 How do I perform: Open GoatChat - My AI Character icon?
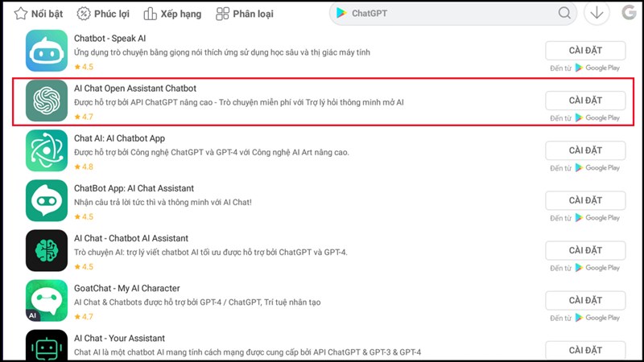[46, 301]
